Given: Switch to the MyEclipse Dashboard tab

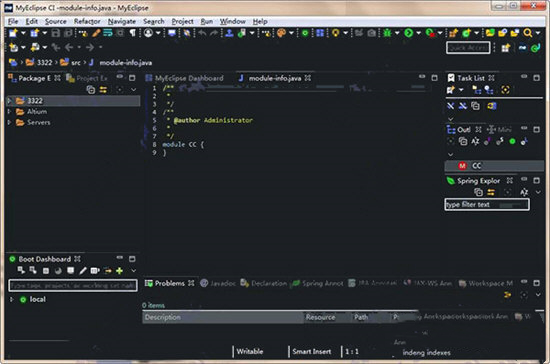Looking at the screenshot, I should [x=185, y=78].
